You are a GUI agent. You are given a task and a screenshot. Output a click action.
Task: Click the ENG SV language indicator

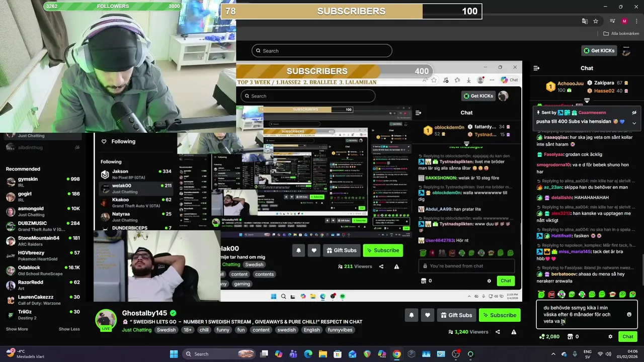[587, 354]
